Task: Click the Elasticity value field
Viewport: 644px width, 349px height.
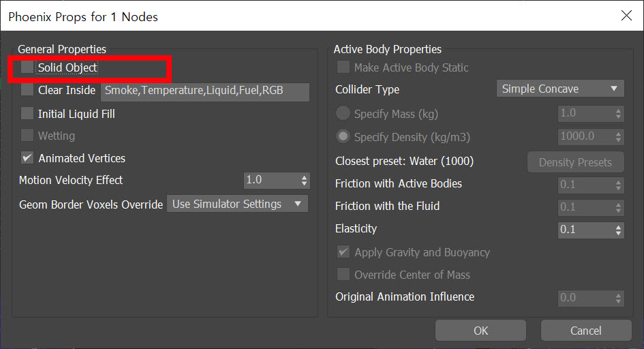Action: (x=586, y=230)
